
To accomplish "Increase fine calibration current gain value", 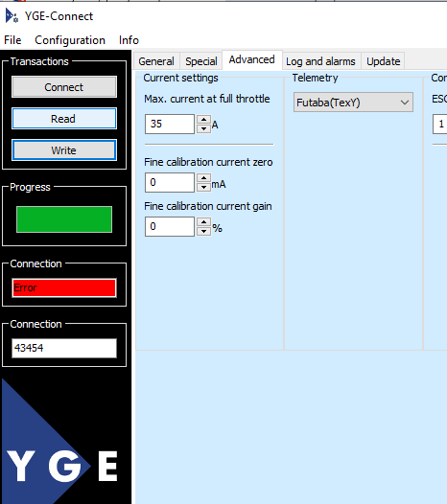I will click(x=203, y=222).
